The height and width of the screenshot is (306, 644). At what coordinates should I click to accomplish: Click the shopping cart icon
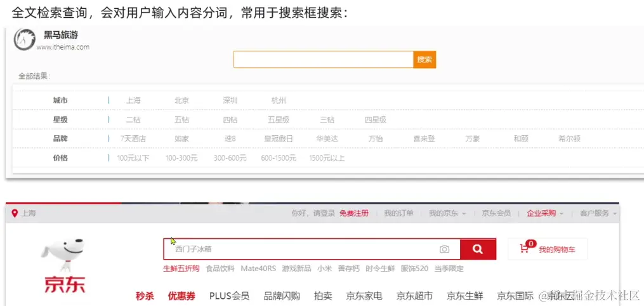coord(524,248)
